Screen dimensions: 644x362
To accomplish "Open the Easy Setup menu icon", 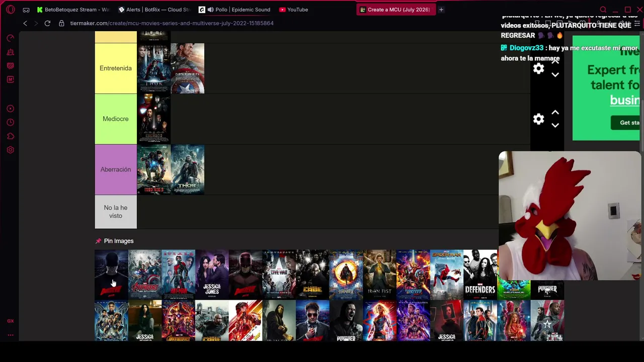I will click(x=637, y=23).
